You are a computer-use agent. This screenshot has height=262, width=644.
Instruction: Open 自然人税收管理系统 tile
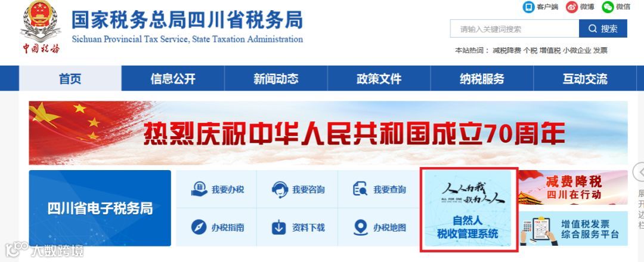pyautogui.click(x=468, y=209)
